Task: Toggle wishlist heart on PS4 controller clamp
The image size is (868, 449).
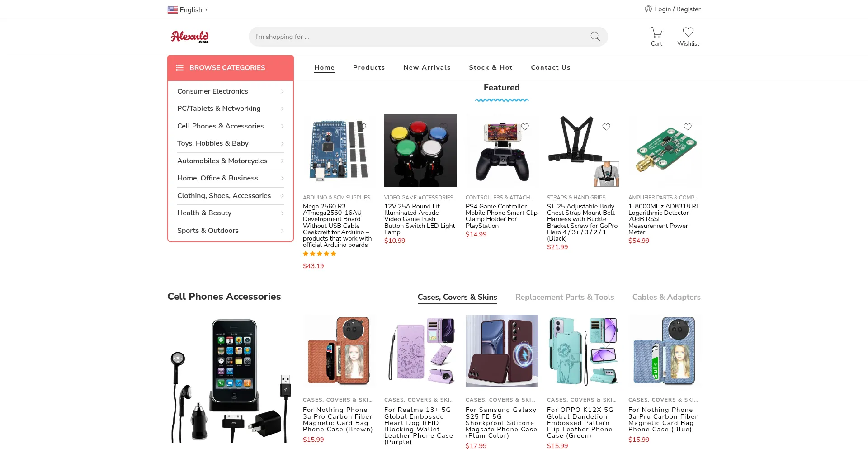Action: [x=525, y=127]
